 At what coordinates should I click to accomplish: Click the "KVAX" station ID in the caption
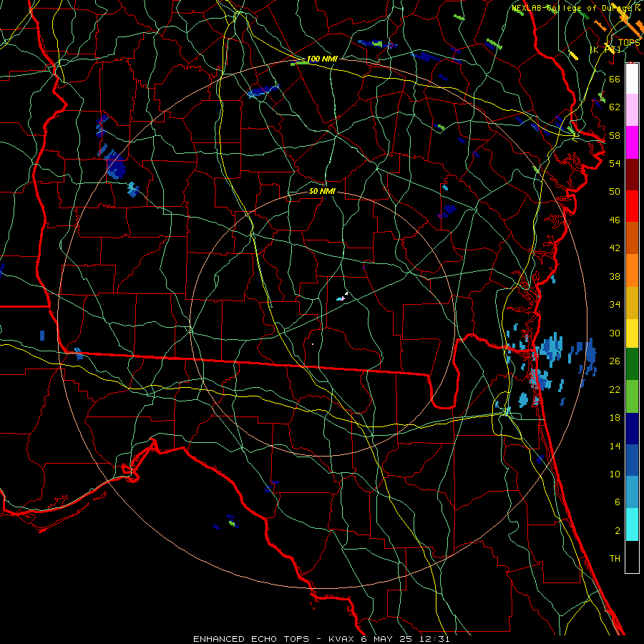coord(343,639)
